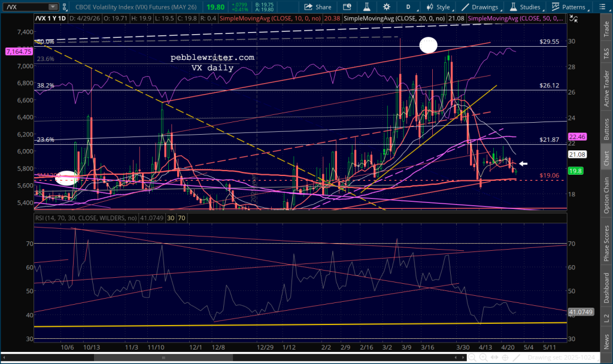Viewport: 613px width, 364px height.
Task: Open the Share menu
Action: pyautogui.click(x=317, y=7)
